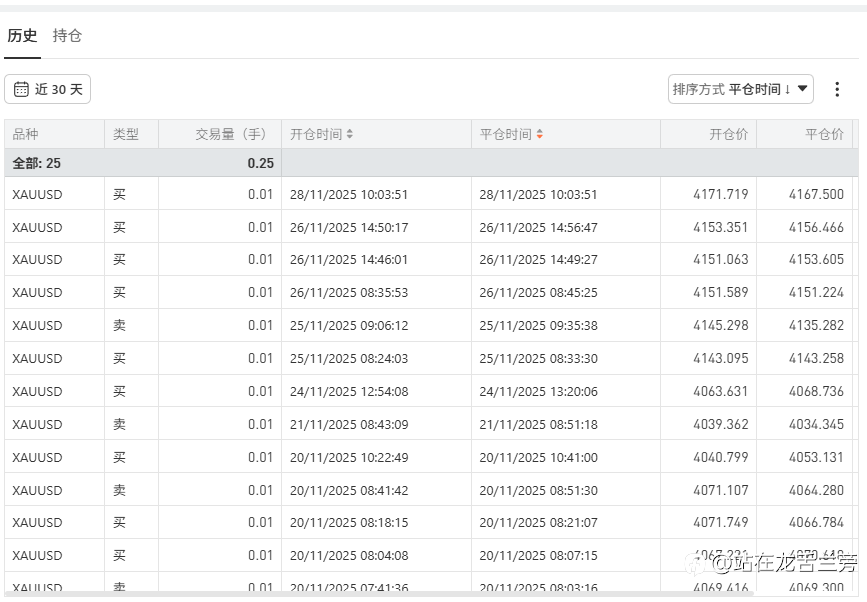
Task: Select the sell trade opened 25/11/2025 09:06:12
Action: click(x=349, y=325)
